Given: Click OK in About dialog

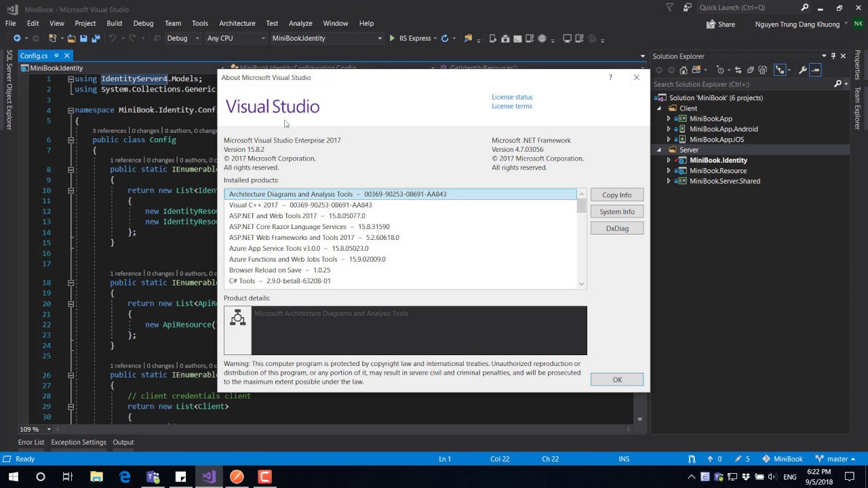Looking at the screenshot, I should 617,380.
